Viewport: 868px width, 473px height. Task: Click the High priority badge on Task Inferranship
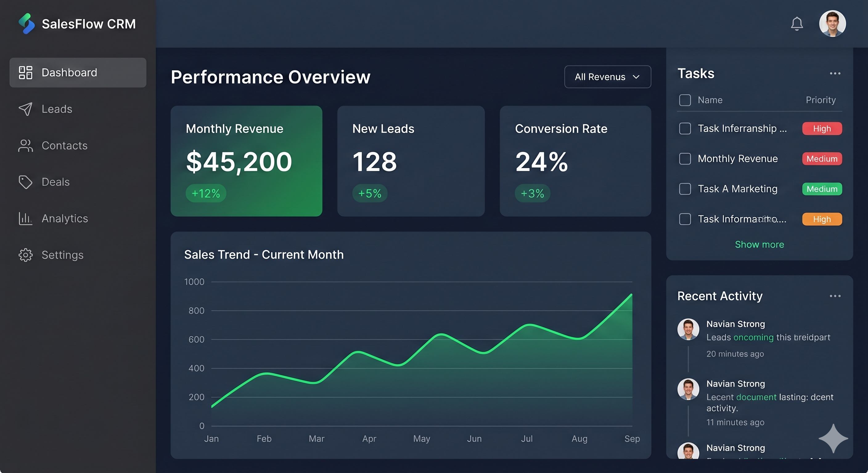point(821,128)
